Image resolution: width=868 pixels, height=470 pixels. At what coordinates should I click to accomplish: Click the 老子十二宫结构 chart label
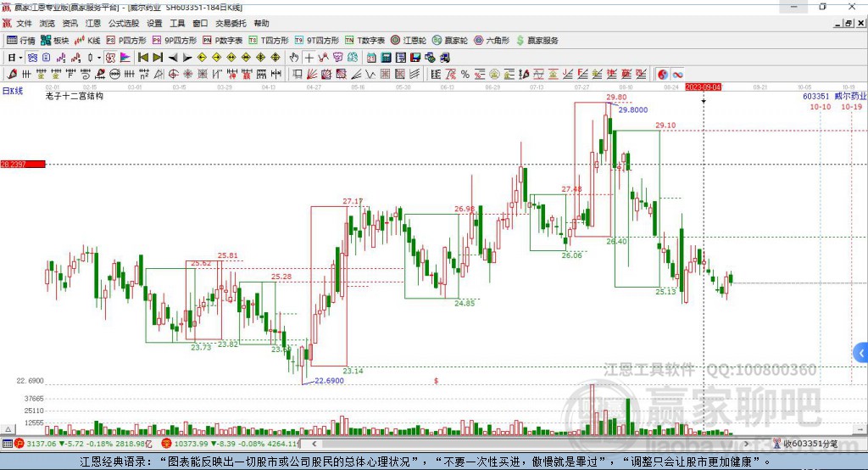75,96
